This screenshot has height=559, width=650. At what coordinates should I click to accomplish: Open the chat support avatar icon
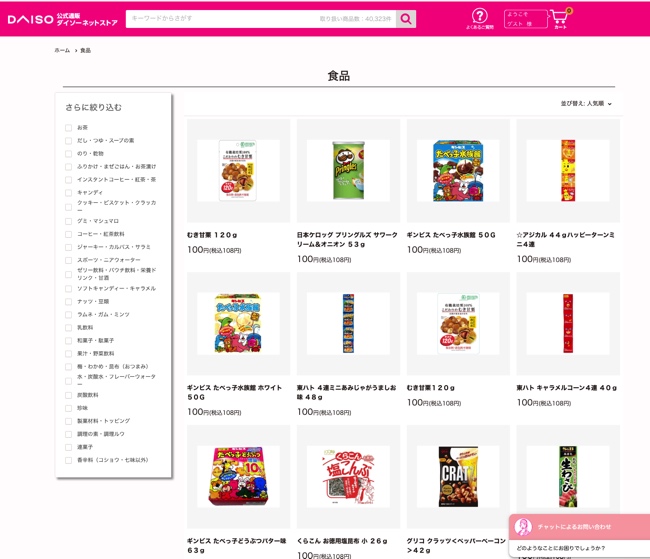[x=523, y=527]
